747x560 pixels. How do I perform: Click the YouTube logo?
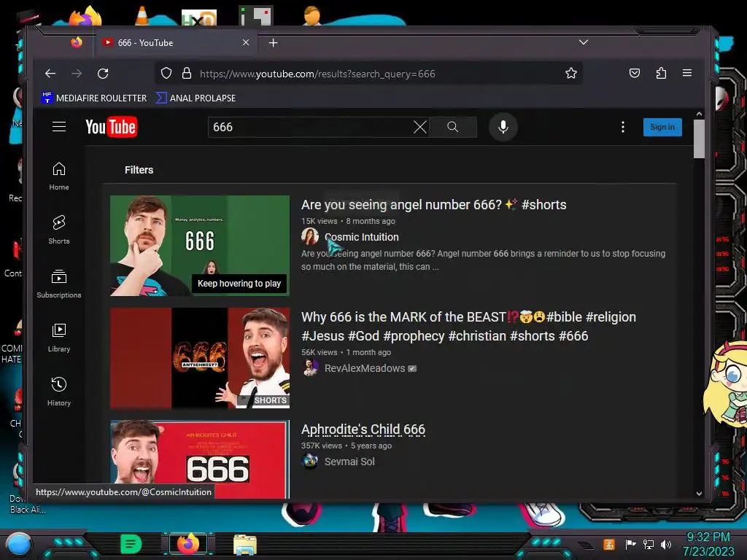[112, 127]
